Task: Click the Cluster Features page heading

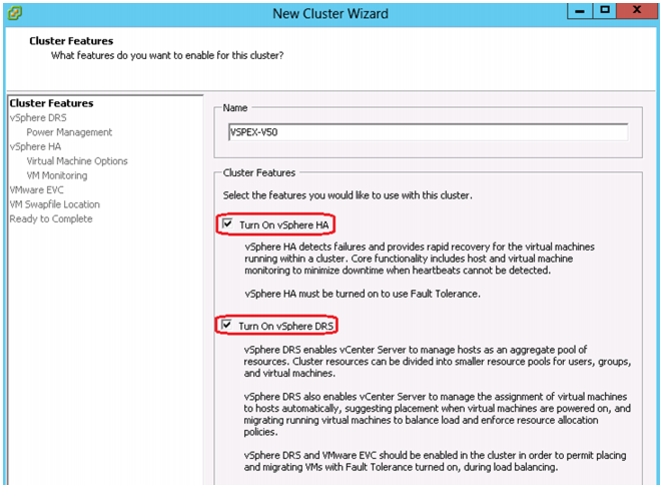Action: tap(71, 41)
